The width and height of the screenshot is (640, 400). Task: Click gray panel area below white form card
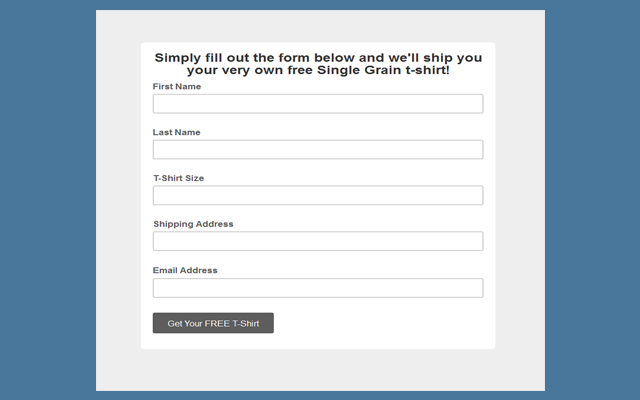pyautogui.click(x=320, y=370)
